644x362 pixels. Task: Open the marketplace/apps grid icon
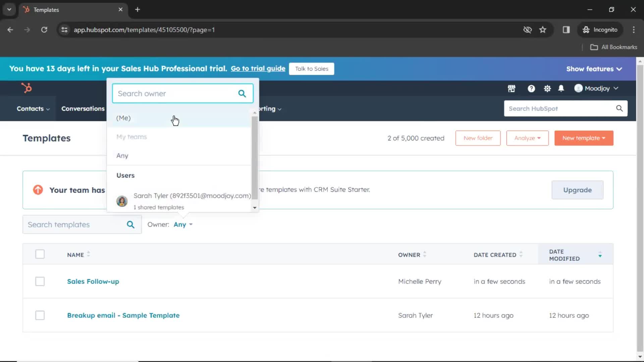(512, 88)
